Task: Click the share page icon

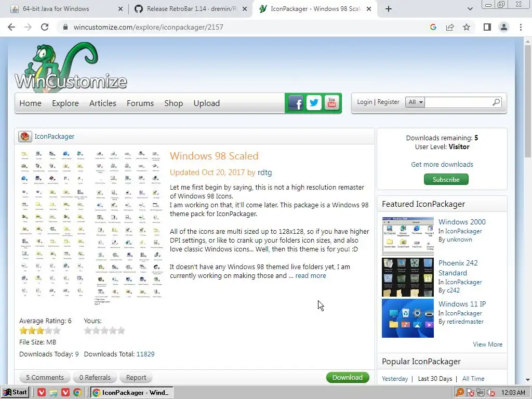Action: click(450, 27)
